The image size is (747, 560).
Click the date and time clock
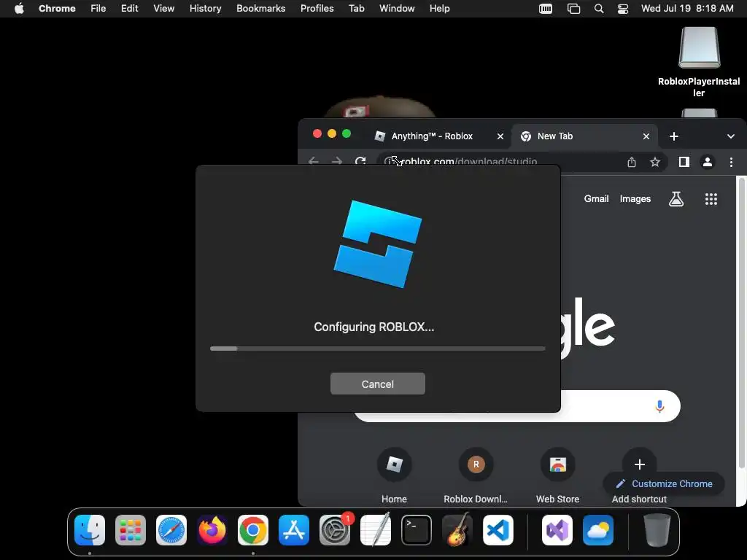pos(687,9)
